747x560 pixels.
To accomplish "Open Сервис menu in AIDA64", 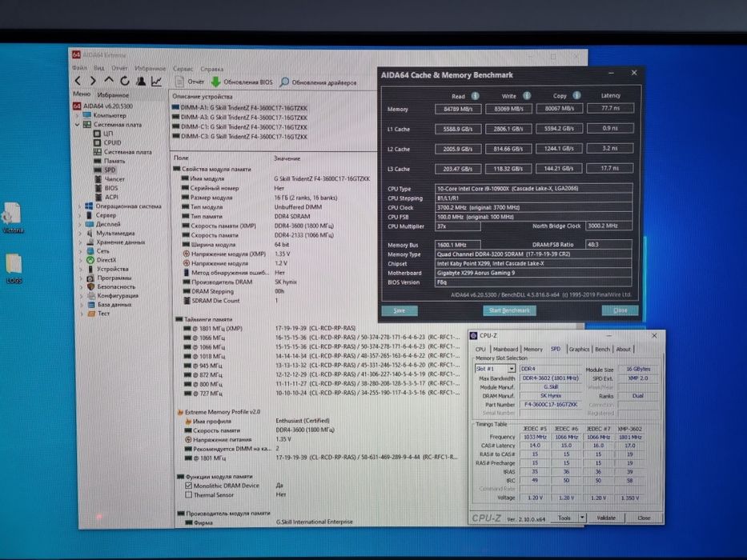I will (183, 69).
